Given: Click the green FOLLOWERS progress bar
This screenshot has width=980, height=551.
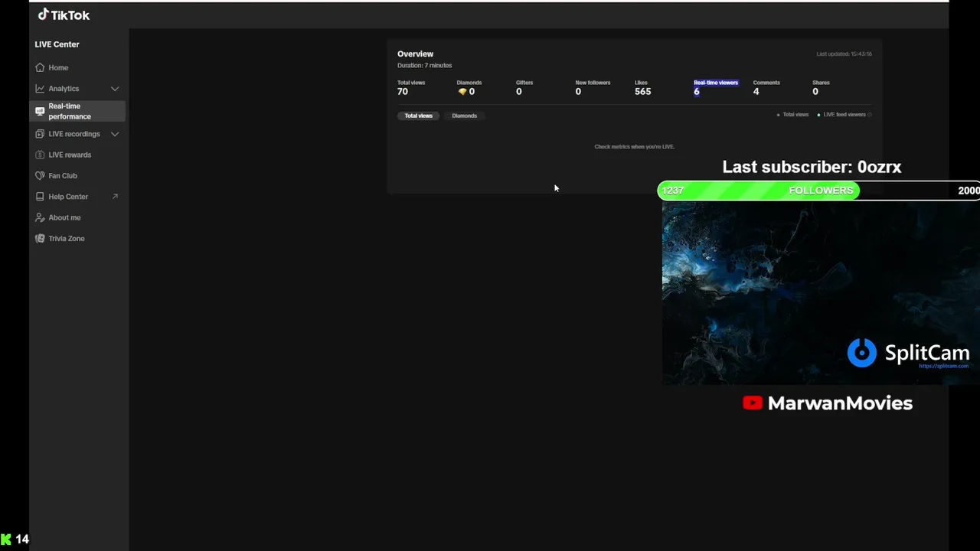Looking at the screenshot, I should 759,191.
